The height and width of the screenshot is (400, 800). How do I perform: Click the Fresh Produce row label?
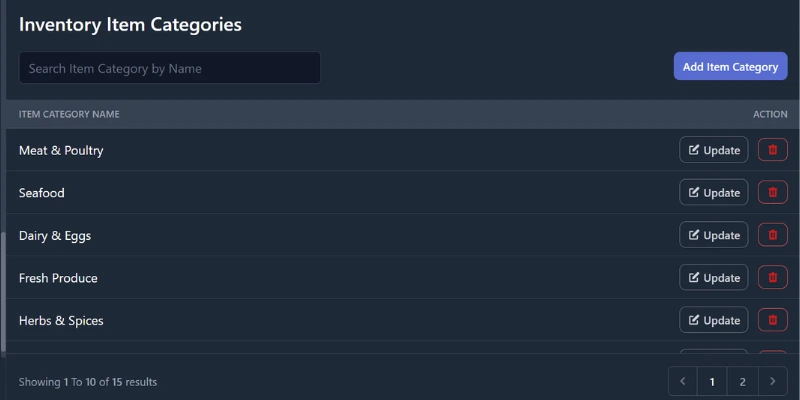58,277
